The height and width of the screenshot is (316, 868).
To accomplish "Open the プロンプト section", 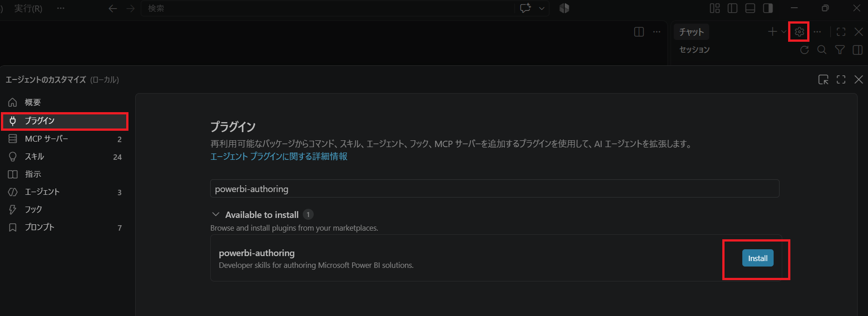I will point(65,227).
